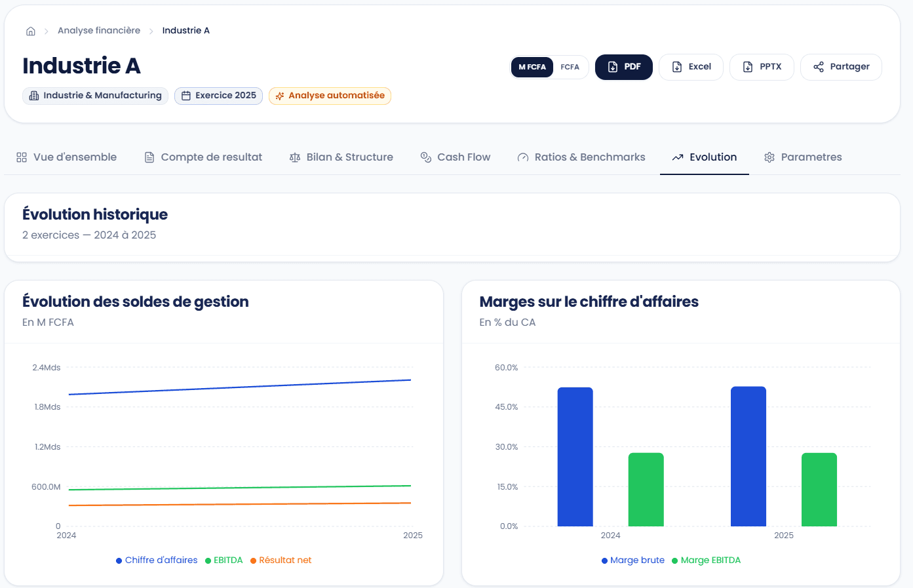
Task: Click 'En M FCFA' subtitle
Action: point(48,323)
